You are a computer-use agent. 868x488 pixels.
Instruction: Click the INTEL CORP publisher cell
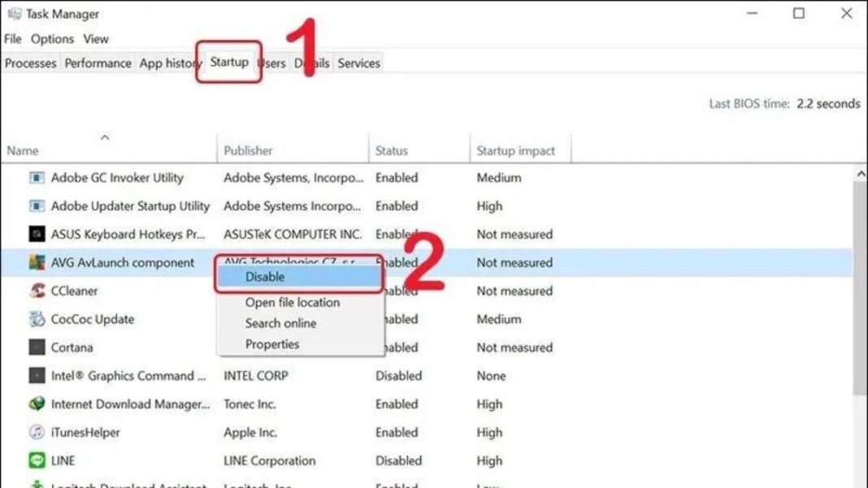(256, 376)
